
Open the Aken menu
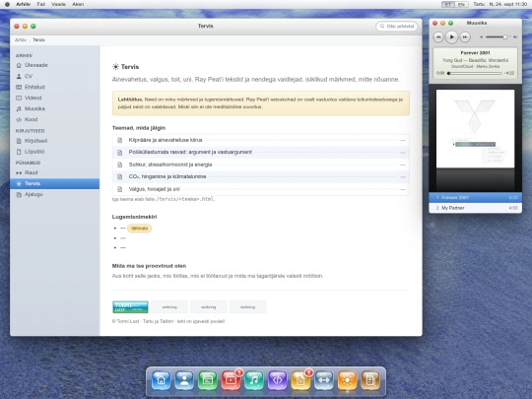pos(78,4)
